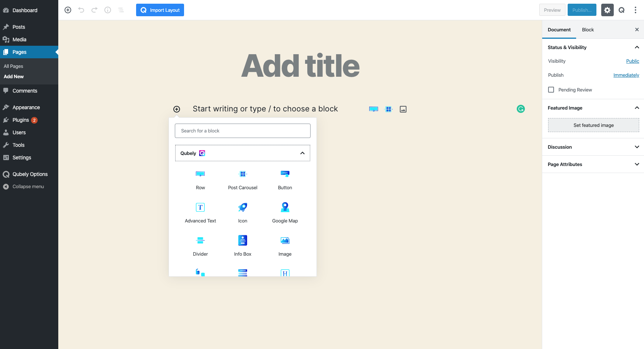This screenshot has height=349, width=644.
Task: Enable the Pending Review checkbox
Action: [x=551, y=90]
